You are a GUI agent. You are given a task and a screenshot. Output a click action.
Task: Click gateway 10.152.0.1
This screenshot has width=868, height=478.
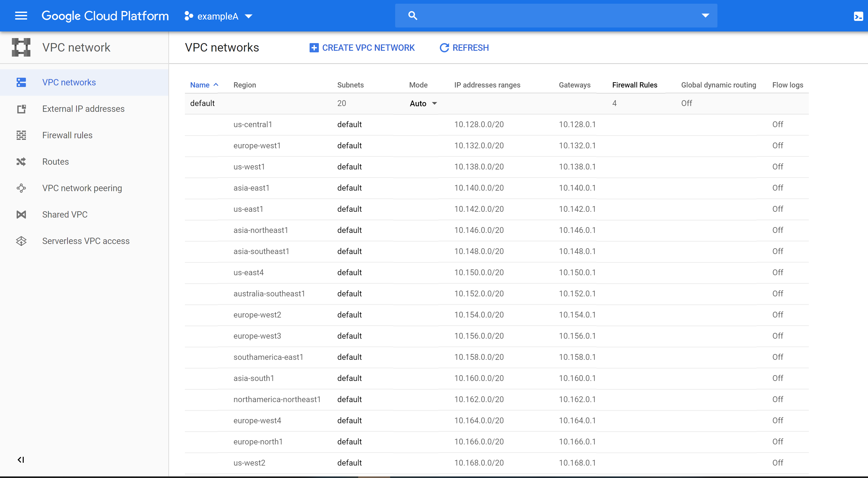tap(577, 294)
